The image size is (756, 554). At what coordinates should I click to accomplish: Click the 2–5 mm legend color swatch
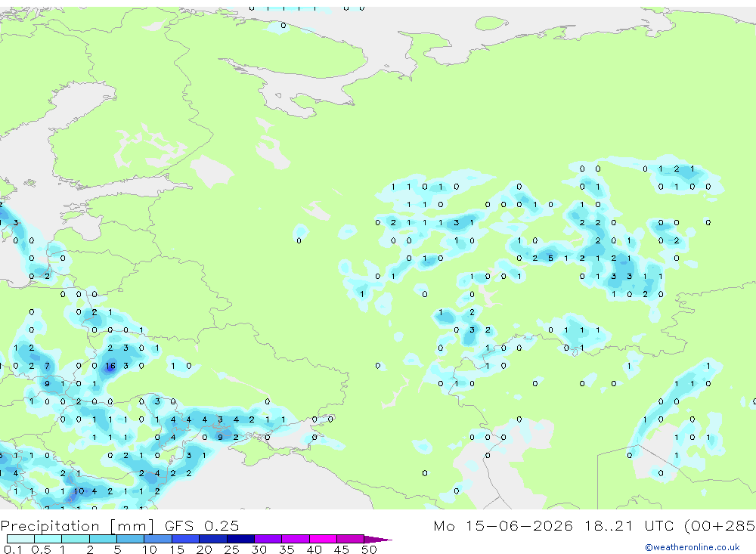(103, 539)
